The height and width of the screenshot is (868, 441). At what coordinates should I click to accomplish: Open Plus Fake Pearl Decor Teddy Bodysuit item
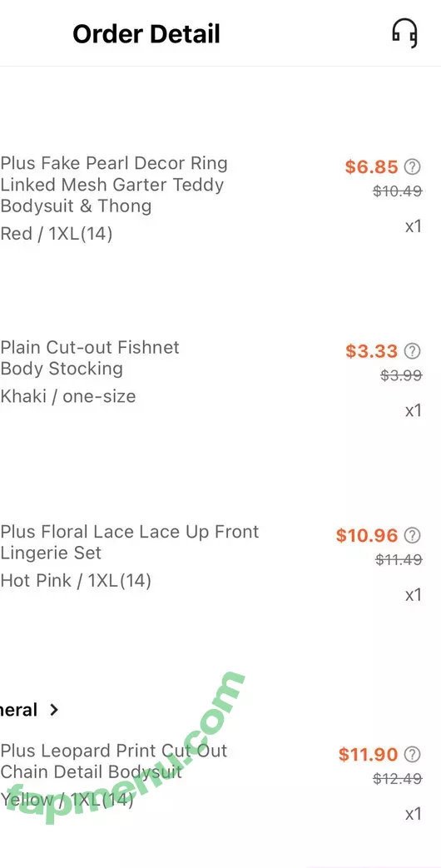tap(114, 185)
